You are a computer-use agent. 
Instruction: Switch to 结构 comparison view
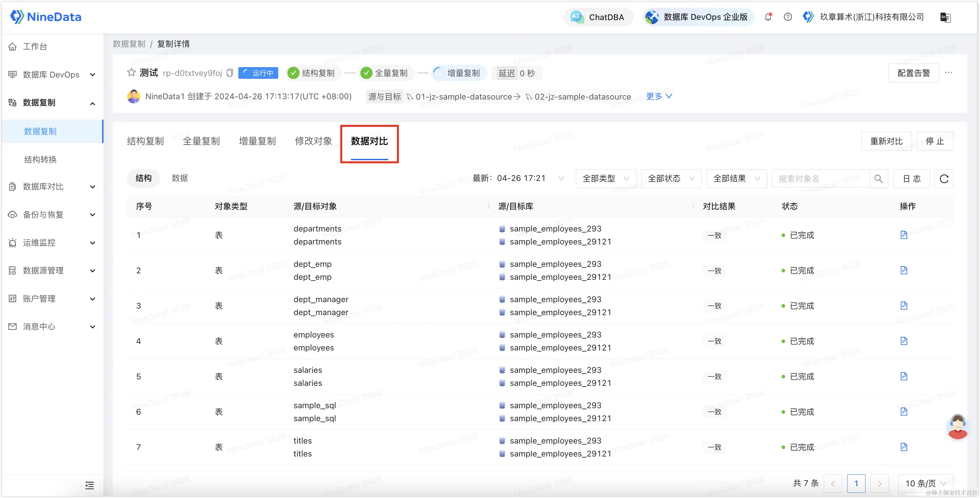(x=143, y=178)
